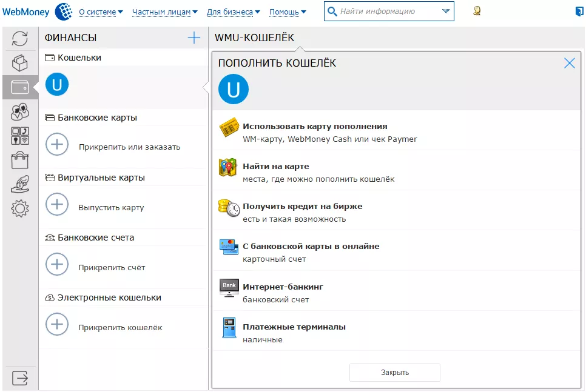Open the refresh/sync sidebar icon
The image size is (586, 392).
pyautogui.click(x=20, y=38)
